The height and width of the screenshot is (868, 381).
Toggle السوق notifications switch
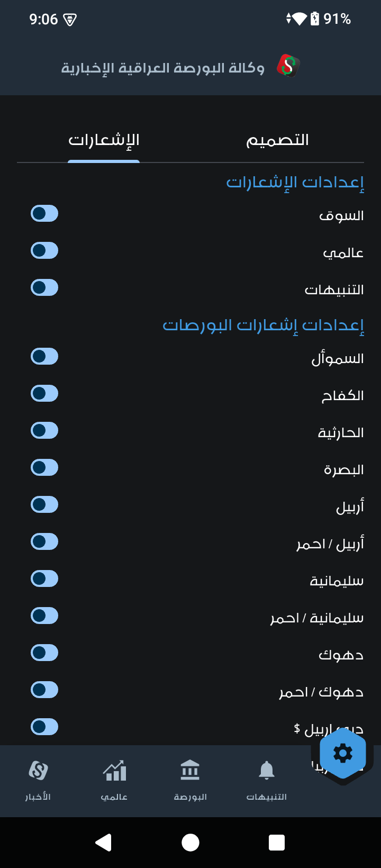pyautogui.click(x=44, y=214)
